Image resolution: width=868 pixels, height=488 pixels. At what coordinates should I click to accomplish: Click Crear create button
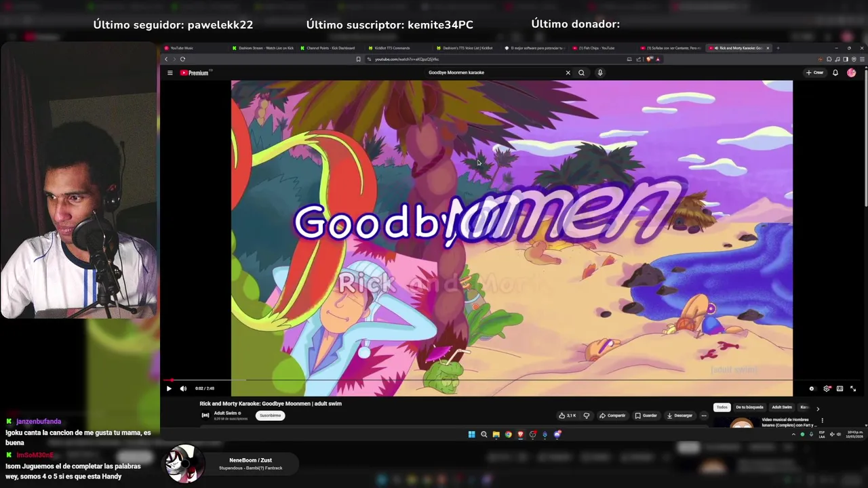pos(815,73)
